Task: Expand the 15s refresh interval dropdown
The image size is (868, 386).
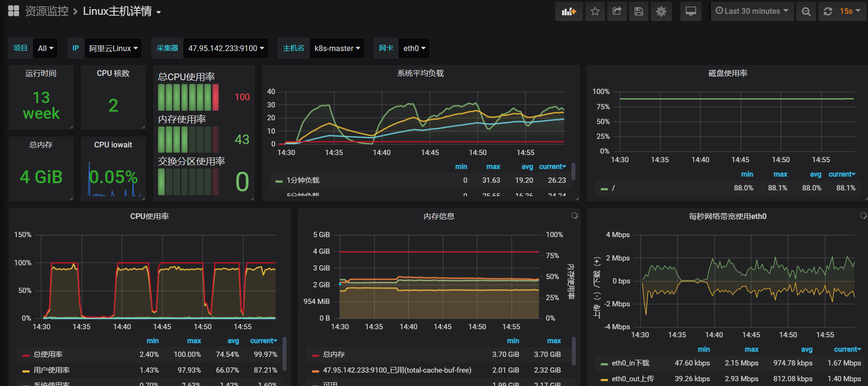Action: [x=850, y=11]
